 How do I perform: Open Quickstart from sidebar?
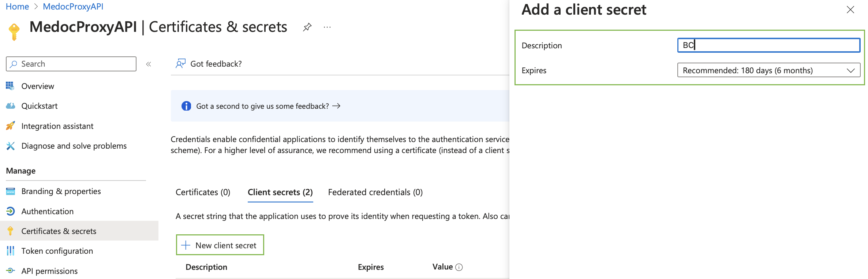pos(39,106)
